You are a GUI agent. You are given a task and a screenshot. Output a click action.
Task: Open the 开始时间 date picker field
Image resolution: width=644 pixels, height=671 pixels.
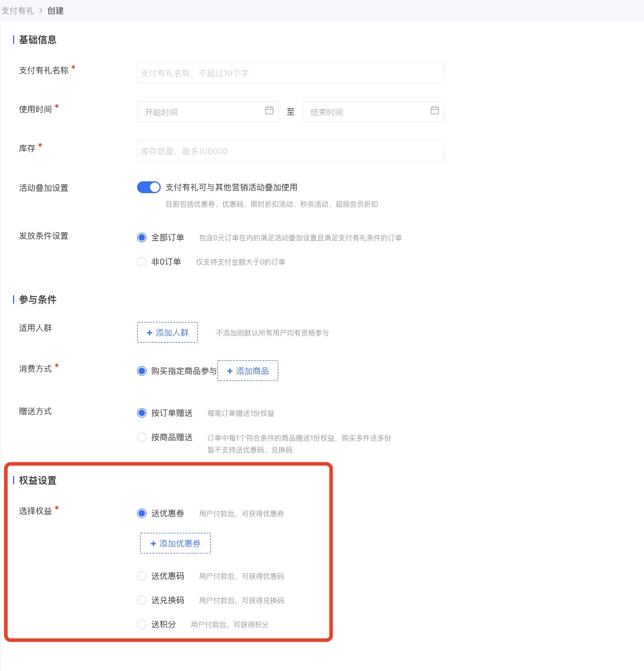click(x=201, y=112)
